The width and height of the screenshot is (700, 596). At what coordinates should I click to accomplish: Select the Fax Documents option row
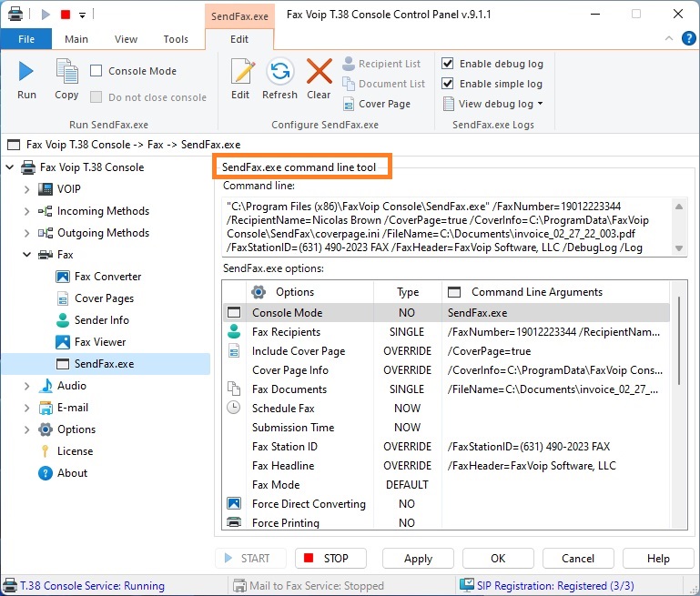(446, 389)
